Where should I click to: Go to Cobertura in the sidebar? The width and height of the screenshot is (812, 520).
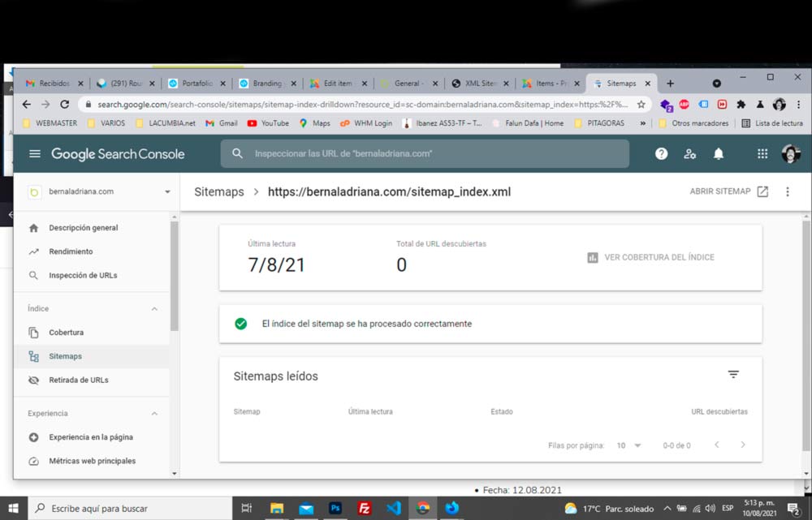(66, 333)
